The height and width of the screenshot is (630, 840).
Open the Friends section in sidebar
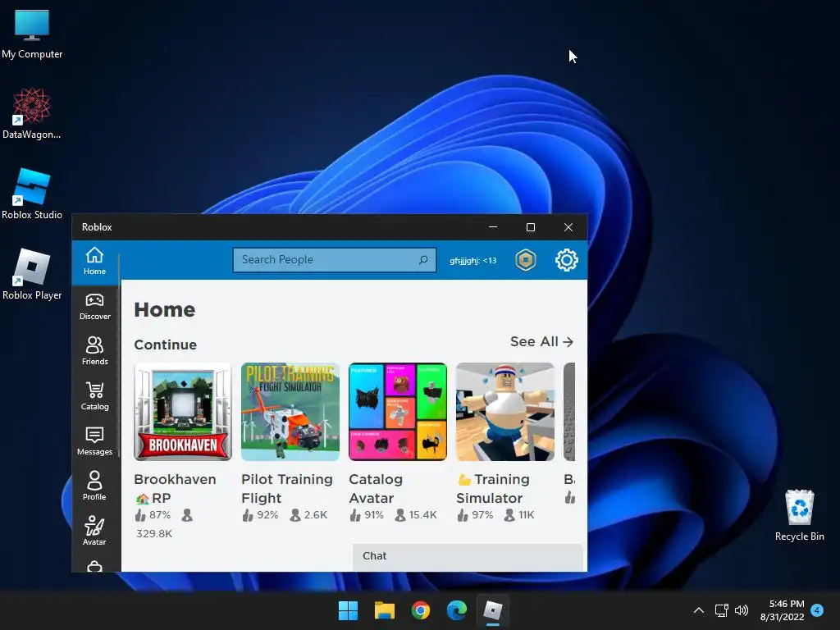point(95,351)
